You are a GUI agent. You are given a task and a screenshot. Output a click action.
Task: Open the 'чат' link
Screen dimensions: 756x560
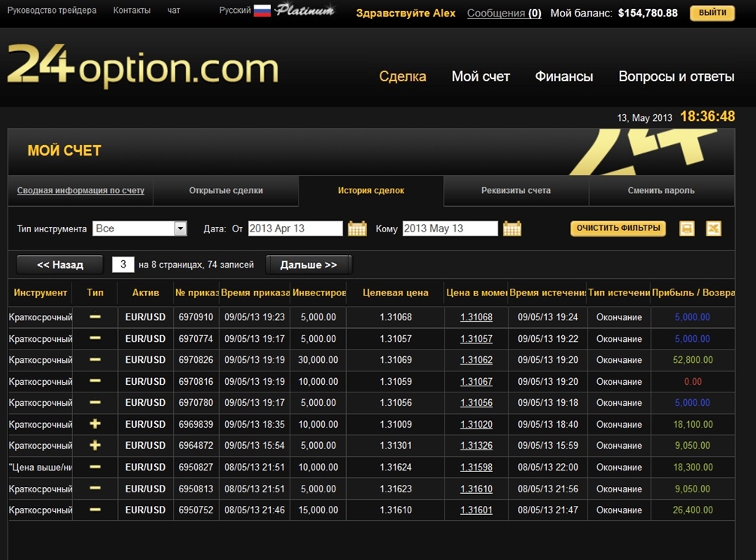pos(174,10)
